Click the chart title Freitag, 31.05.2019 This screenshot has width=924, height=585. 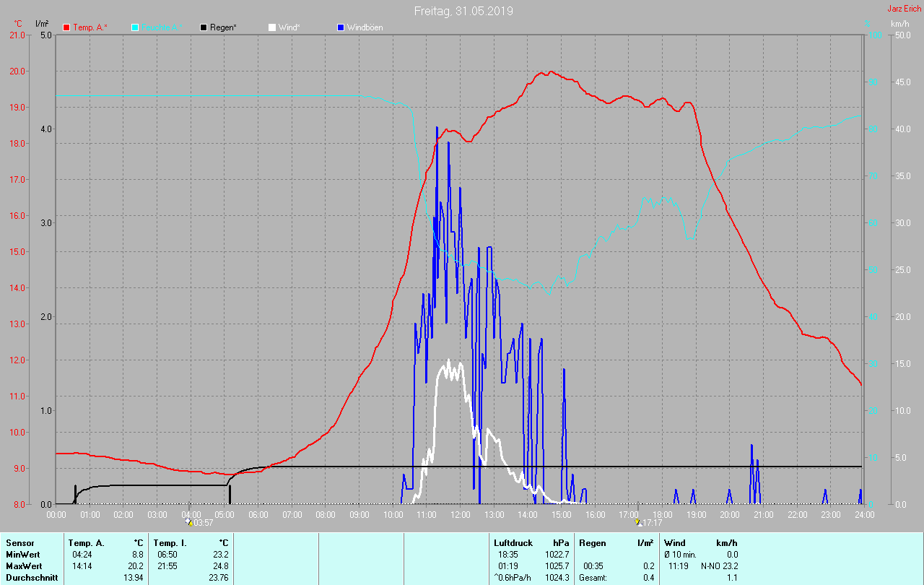(x=463, y=11)
